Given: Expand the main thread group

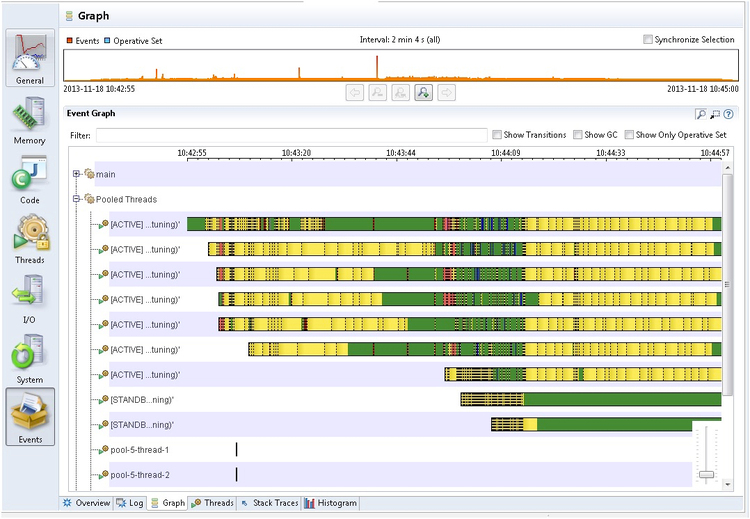Looking at the screenshot, I should [77, 174].
